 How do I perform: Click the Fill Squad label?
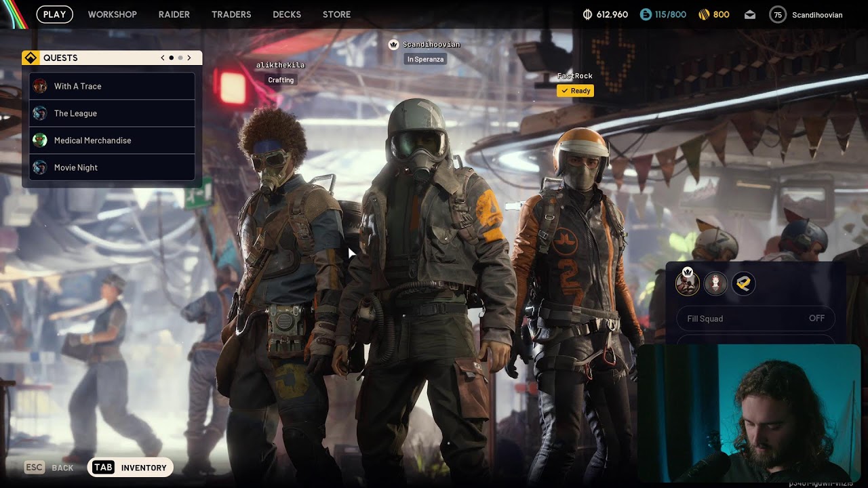(x=705, y=319)
